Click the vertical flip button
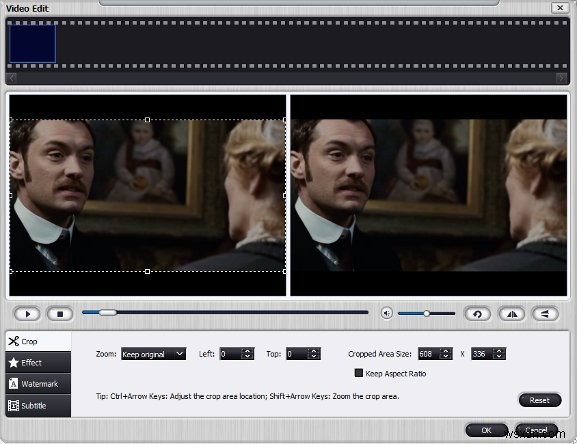 coord(545,314)
